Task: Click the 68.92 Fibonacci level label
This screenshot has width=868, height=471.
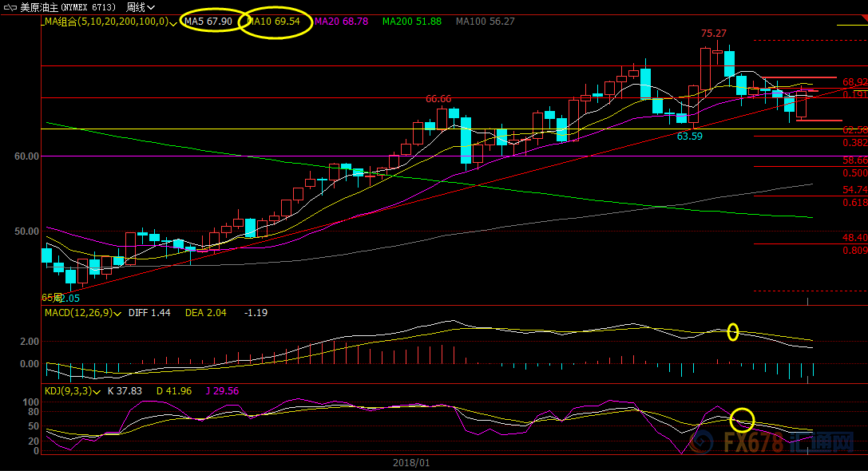Action: click(x=854, y=82)
